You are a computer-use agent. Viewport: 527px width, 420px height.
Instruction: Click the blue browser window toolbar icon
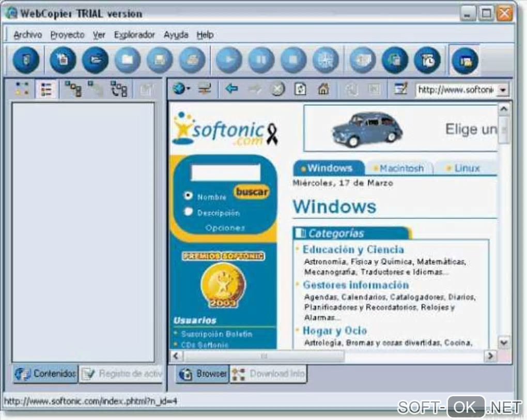(465, 61)
